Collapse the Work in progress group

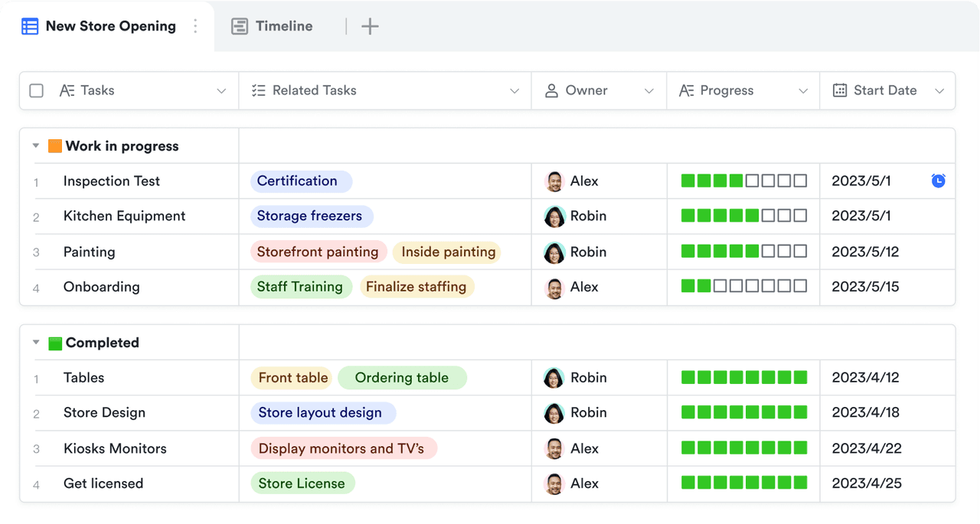(35, 146)
